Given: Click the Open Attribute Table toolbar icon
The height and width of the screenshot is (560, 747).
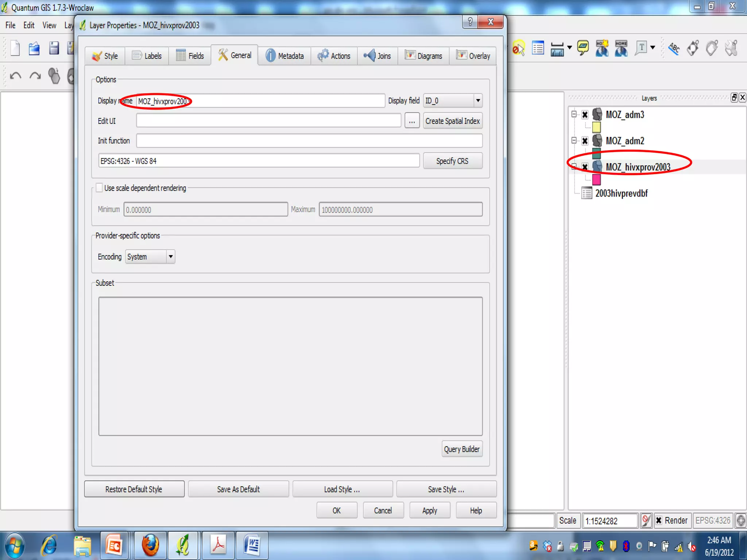Looking at the screenshot, I should [538, 48].
